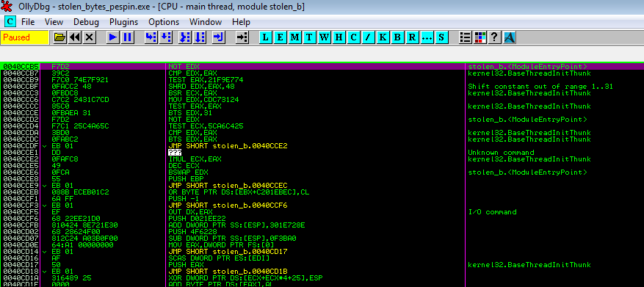Select address 0040CCB5 entry point row

point(322,67)
